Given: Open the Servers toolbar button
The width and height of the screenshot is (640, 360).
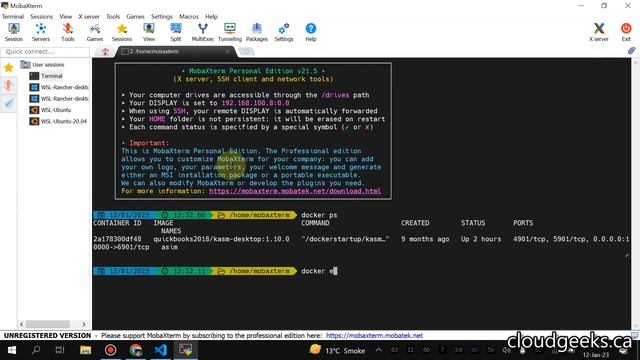Looking at the screenshot, I should tap(41, 32).
